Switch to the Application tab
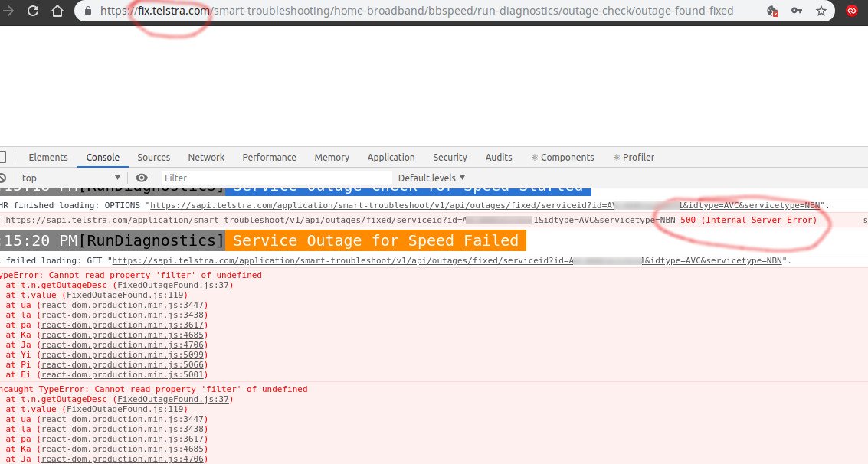The height and width of the screenshot is (464, 868). (391, 157)
